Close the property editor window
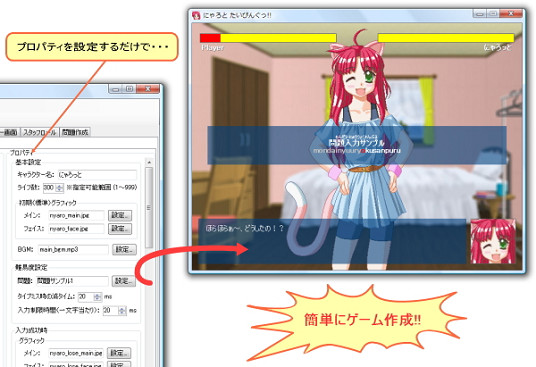536x367 pixels. tap(148, 89)
